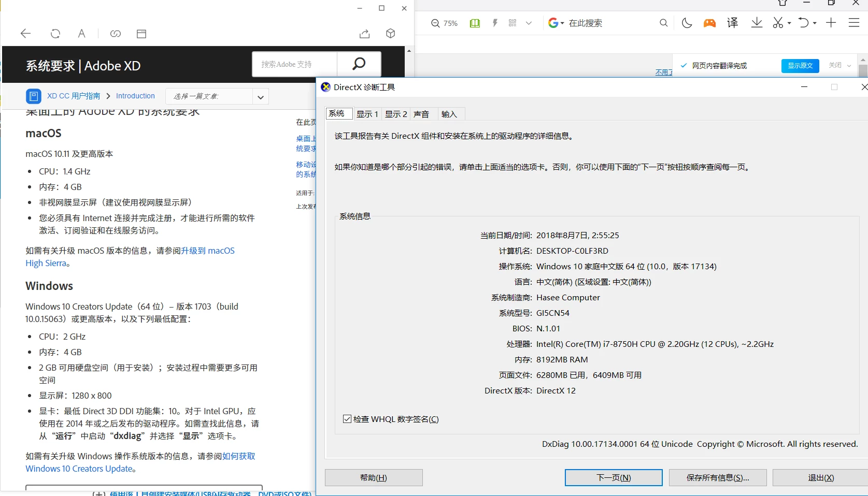Open the font size 'A' option

[81, 34]
